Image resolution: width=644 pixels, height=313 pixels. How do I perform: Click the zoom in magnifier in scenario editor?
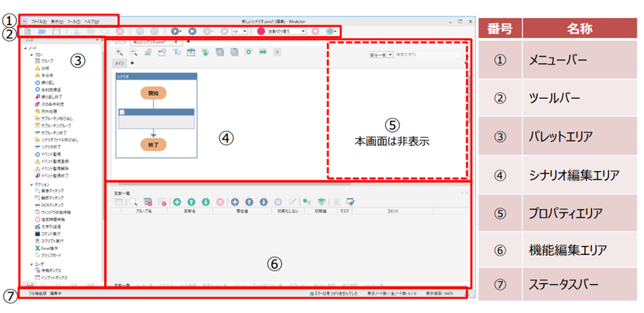[x=119, y=52]
